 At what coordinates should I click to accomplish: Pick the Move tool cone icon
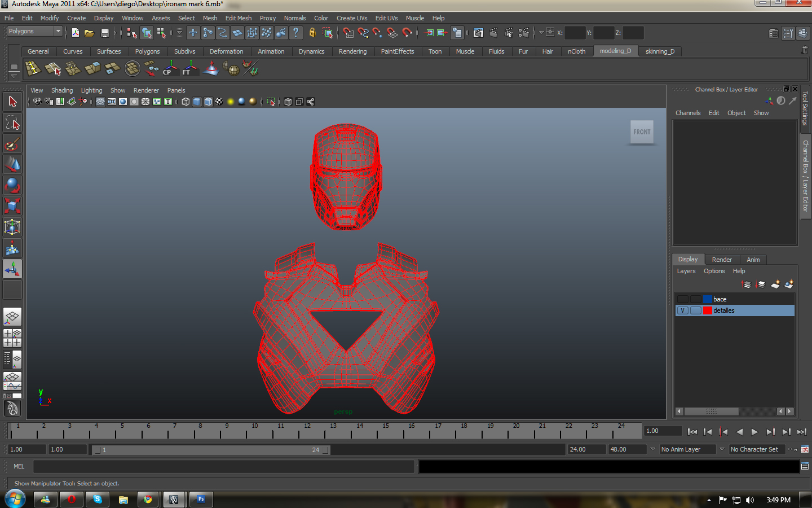[12, 164]
